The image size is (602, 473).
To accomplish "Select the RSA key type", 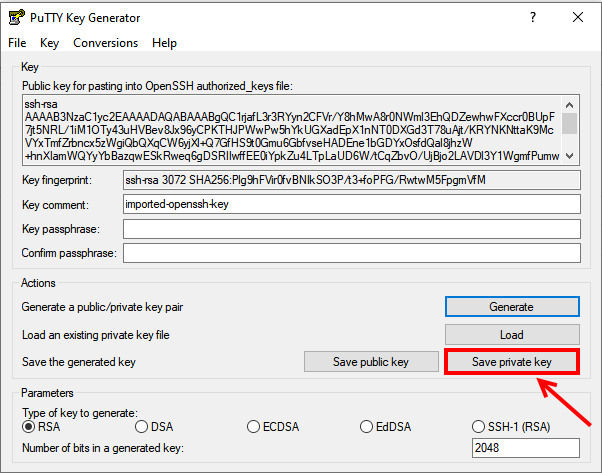I will 29,427.
